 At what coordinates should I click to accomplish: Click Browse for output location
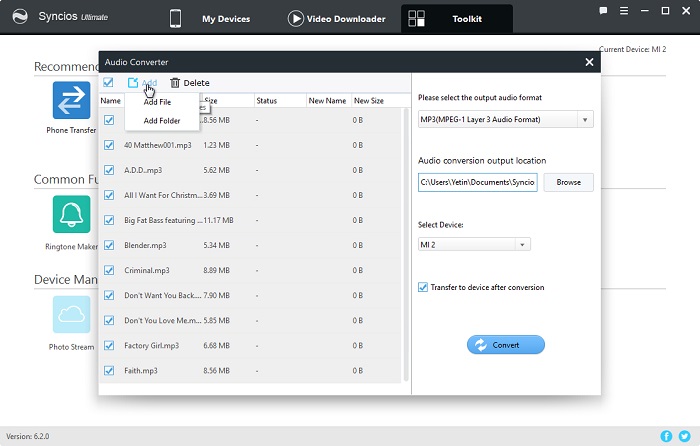[568, 182]
